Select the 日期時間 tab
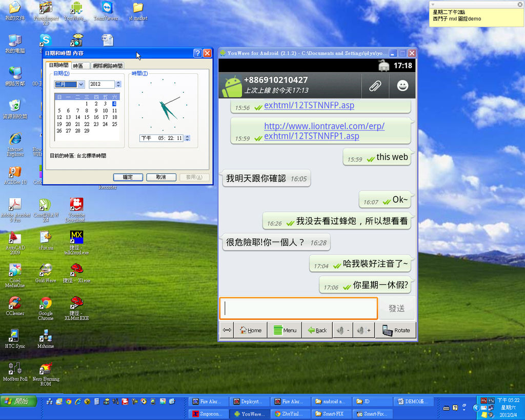525x420 pixels. (58, 65)
